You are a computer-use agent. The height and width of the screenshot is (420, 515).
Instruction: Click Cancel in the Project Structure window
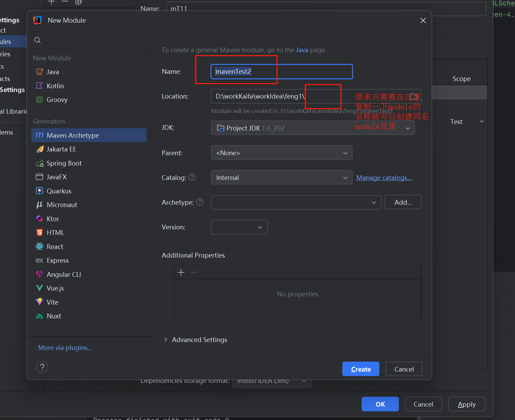point(423,404)
